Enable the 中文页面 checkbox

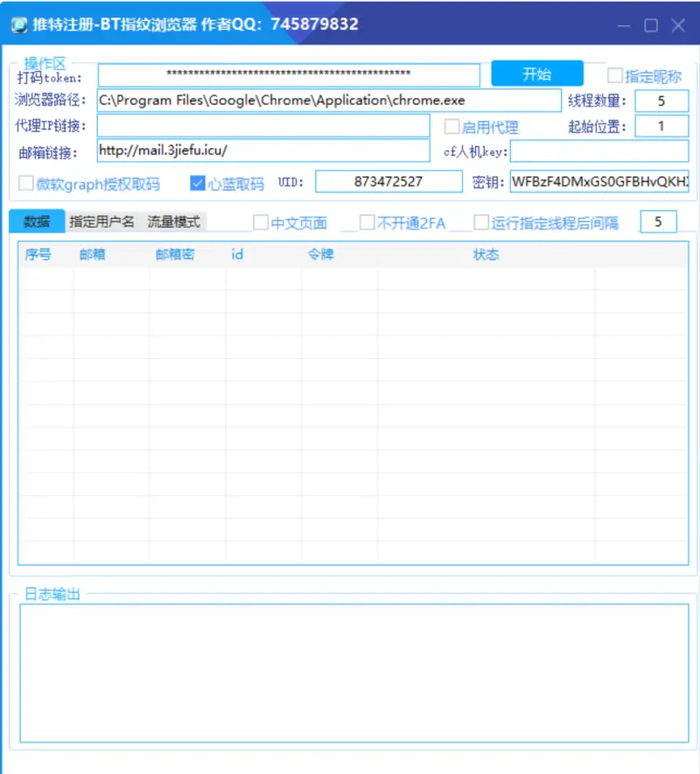[x=261, y=222]
